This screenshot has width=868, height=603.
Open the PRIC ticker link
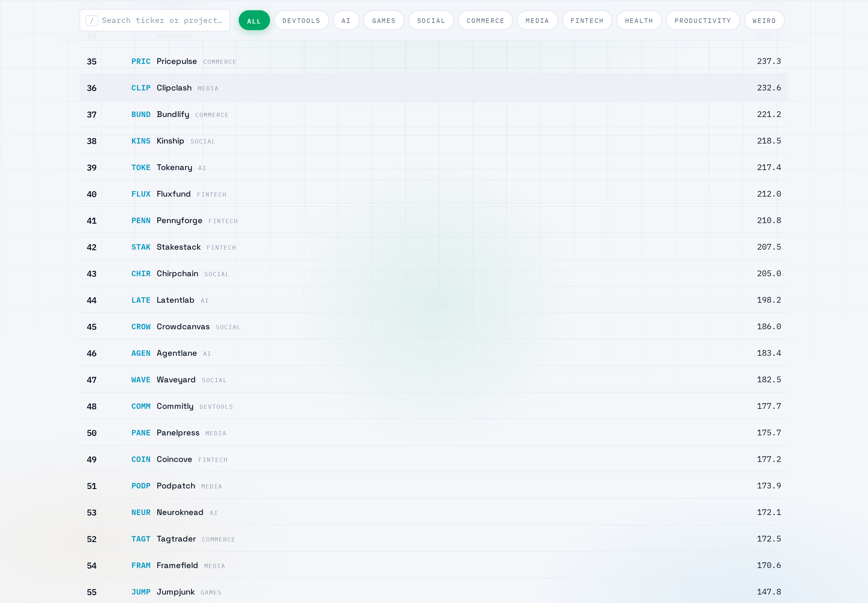point(141,61)
